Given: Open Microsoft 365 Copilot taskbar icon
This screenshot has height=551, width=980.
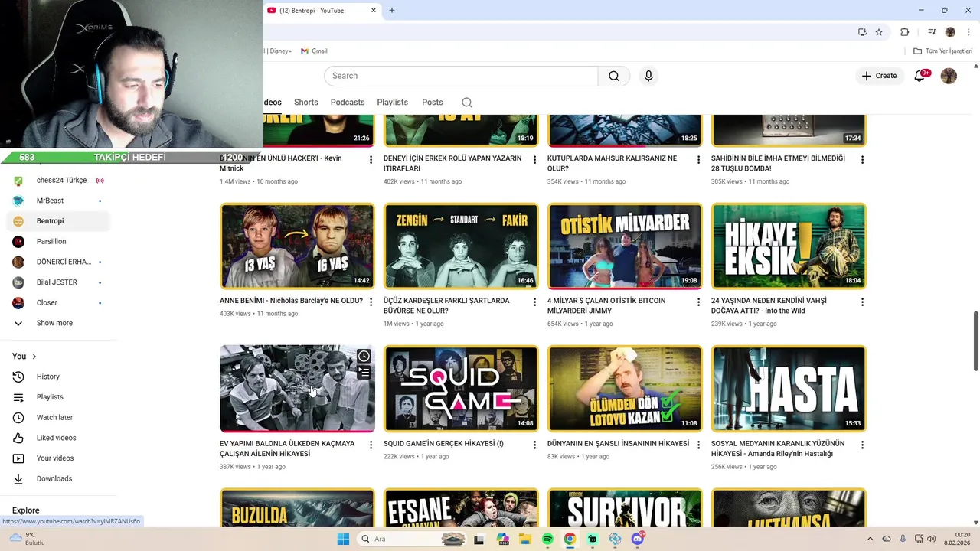Looking at the screenshot, I should coord(503,539).
